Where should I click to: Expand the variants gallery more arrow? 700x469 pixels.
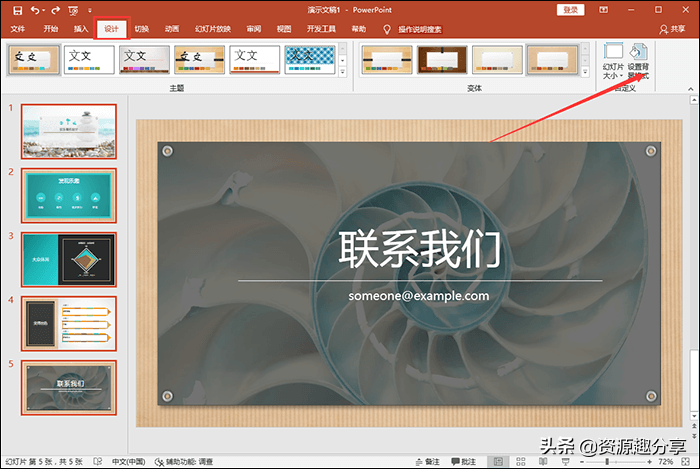(585, 71)
